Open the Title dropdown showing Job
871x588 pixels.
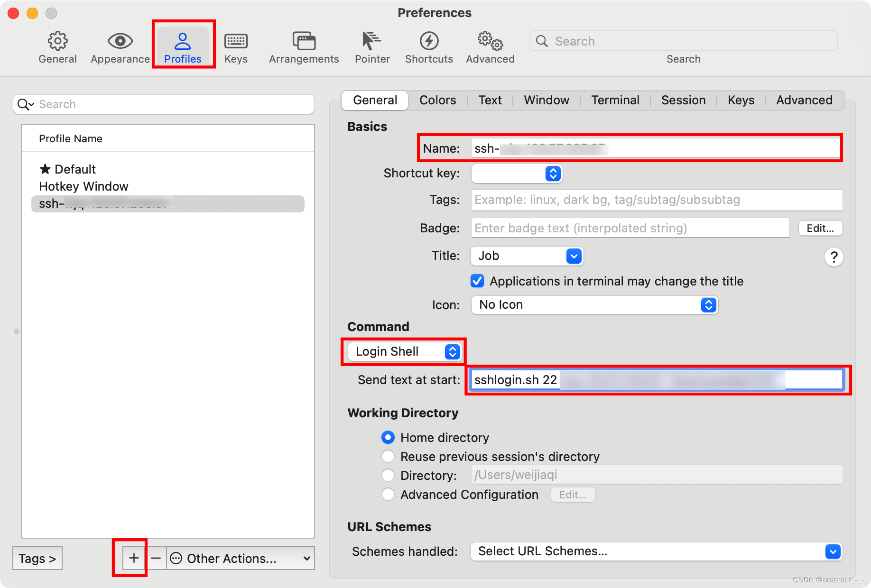click(x=527, y=256)
